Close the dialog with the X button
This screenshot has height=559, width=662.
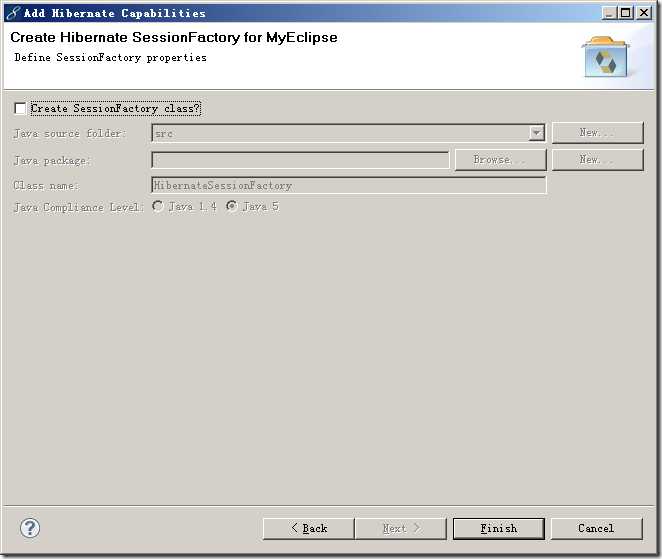pyautogui.click(x=644, y=13)
